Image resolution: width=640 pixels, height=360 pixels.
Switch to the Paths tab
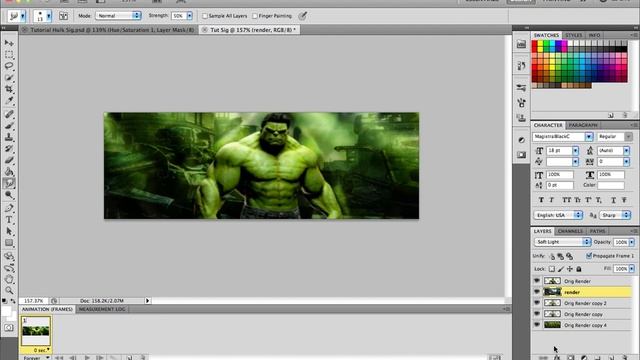click(x=598, y=231)
